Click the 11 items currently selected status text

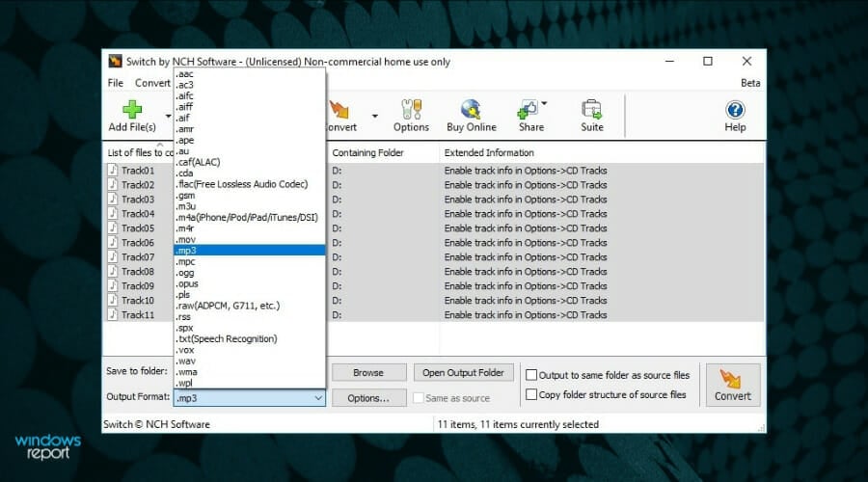click(518, 424)
